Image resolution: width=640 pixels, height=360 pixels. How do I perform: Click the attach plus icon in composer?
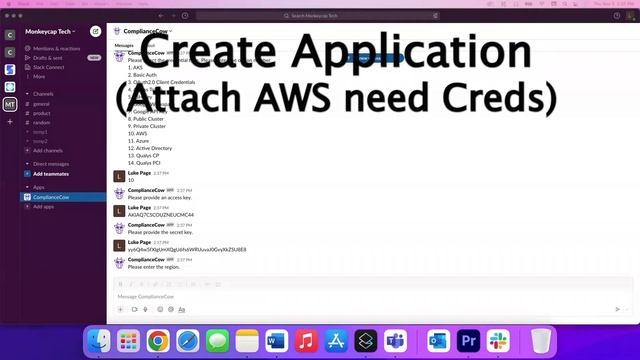[x=120, y=309]
